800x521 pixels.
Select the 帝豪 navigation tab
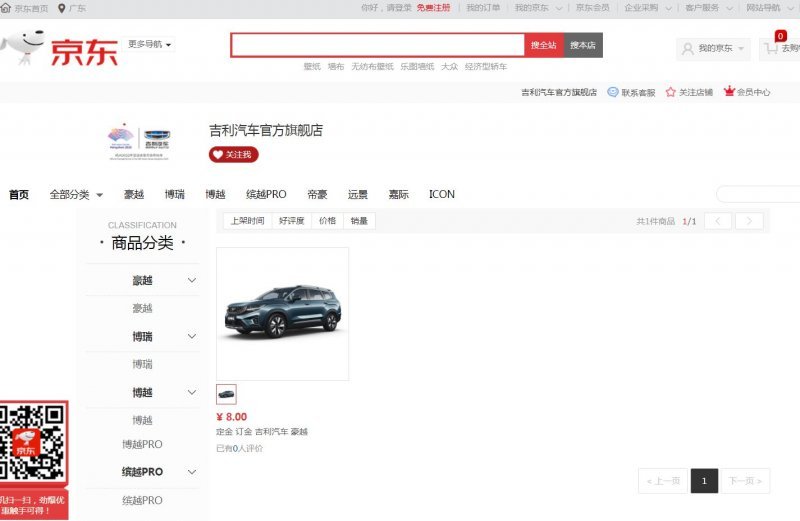point(317,194)
